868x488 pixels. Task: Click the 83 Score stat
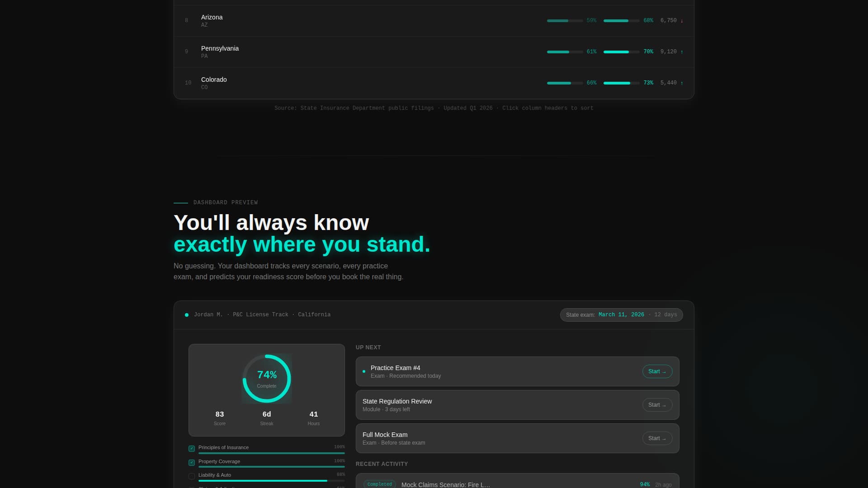pyautogui.click(x=220, y=418)
